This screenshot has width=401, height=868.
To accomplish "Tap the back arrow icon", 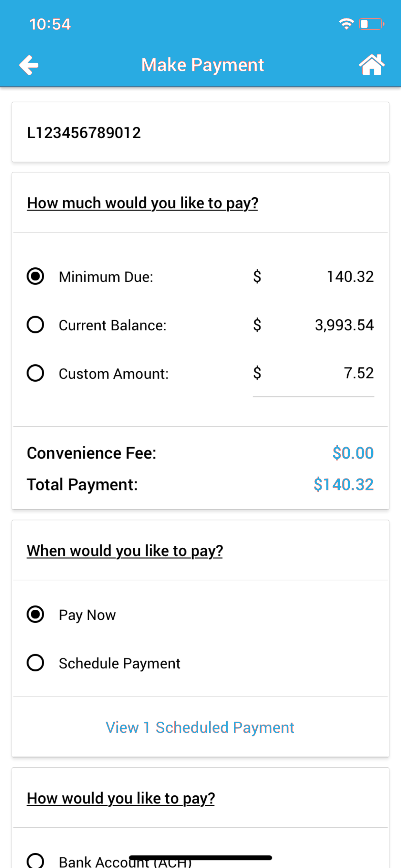I will click(29, 65).
